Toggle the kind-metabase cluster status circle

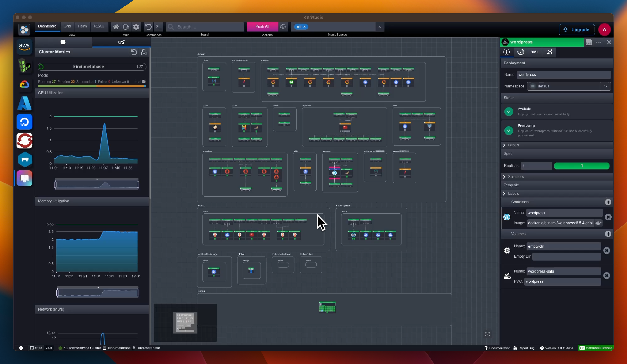[x=41, y=67]
